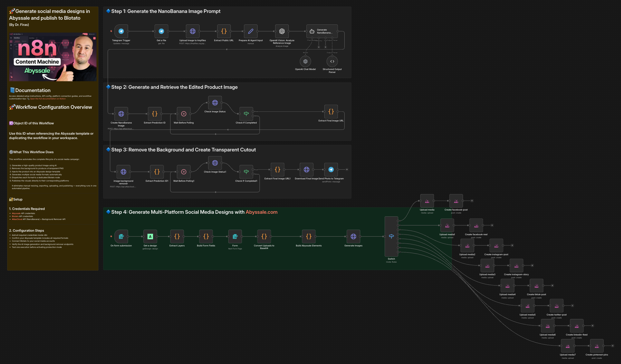Open the Create pinterest-pins node
This screenshot has width=621, height=364.
597,346
